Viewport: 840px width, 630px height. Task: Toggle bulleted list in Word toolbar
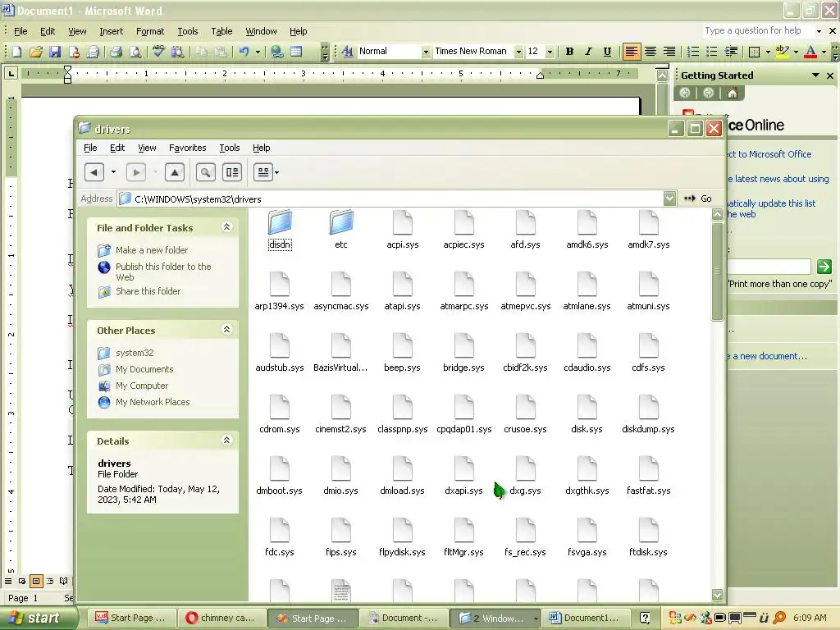click(711, 52)
